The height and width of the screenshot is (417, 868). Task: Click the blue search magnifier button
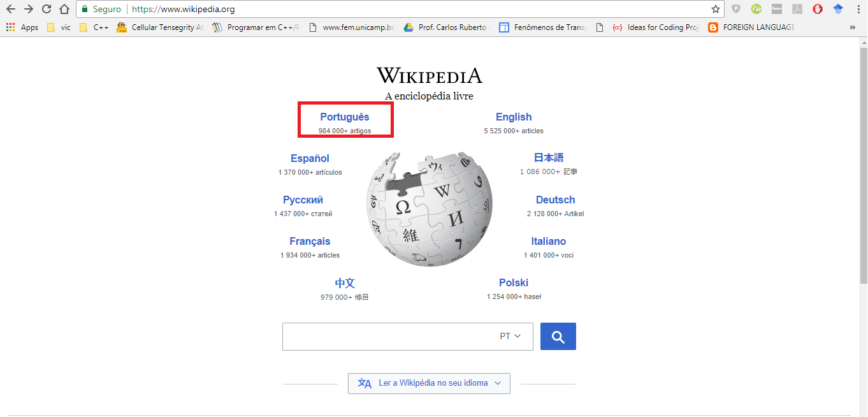tap(558, 336)
